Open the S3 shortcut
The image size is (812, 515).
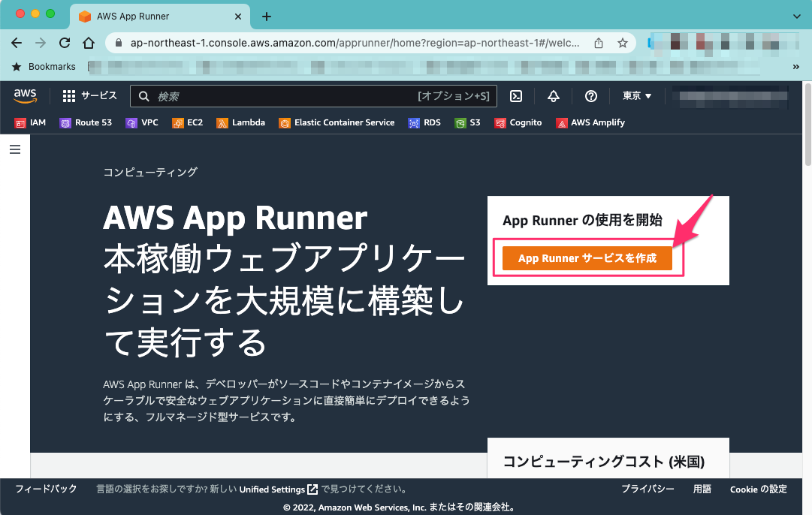(468, 122)
